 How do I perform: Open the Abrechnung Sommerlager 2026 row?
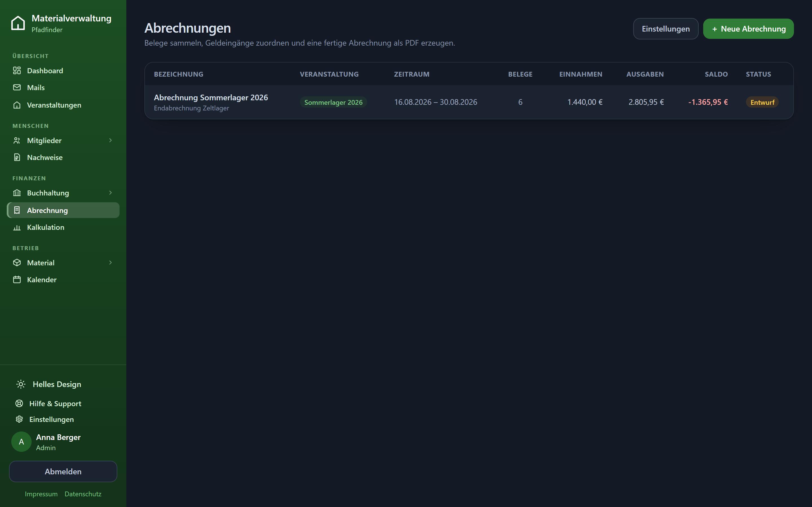point(469,102)
